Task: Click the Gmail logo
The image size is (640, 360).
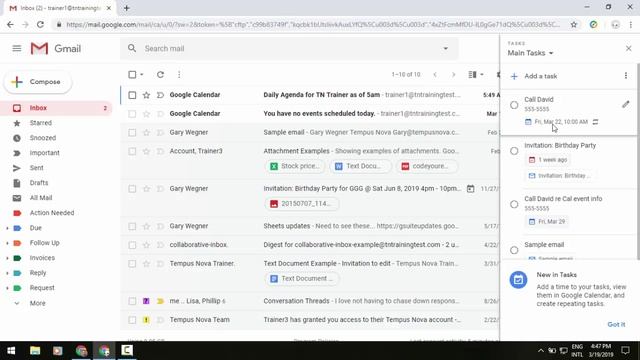Action: coord(56,49)
